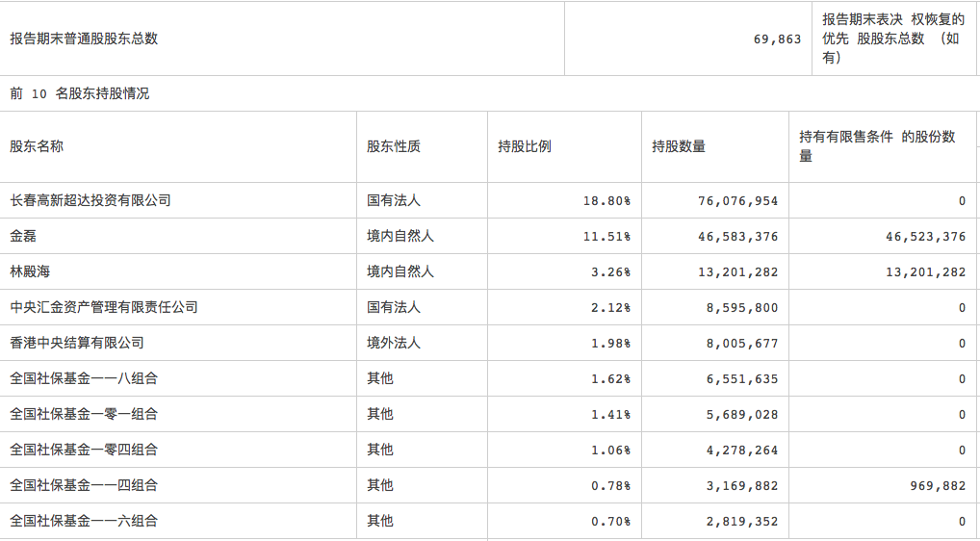980x541 pixels.
Task: Select the 持股数量 column header
Action: click(679, 146)
